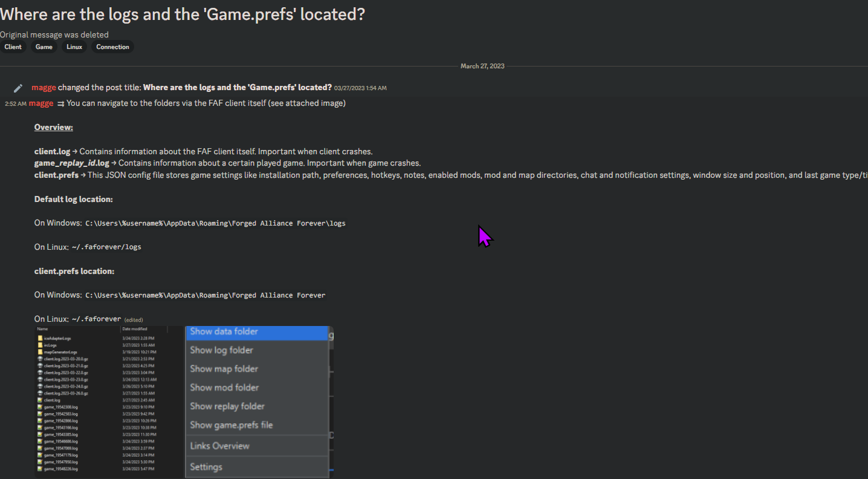
Task: Click 'Links Overview' in attached image
Action: click(x=219, y=446)
